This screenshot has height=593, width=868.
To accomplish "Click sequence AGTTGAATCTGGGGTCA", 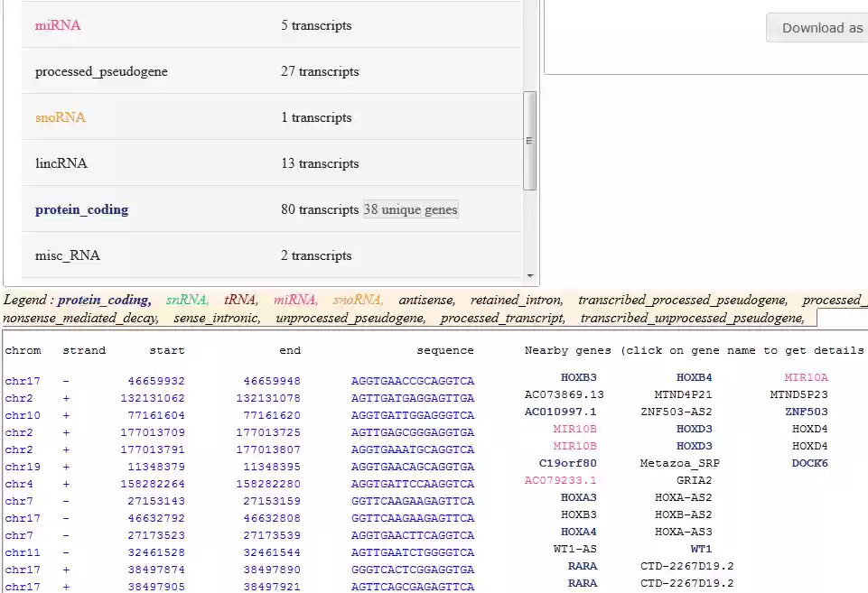I will click(413, 552).
